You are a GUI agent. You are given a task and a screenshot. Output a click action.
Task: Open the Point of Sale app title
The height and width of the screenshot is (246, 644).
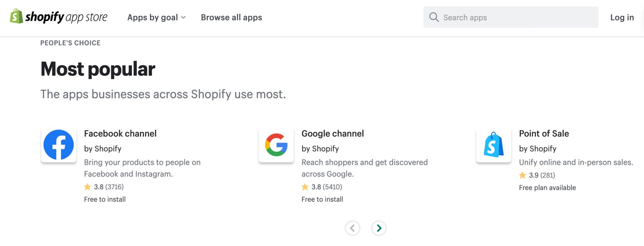tap(544, 134)
